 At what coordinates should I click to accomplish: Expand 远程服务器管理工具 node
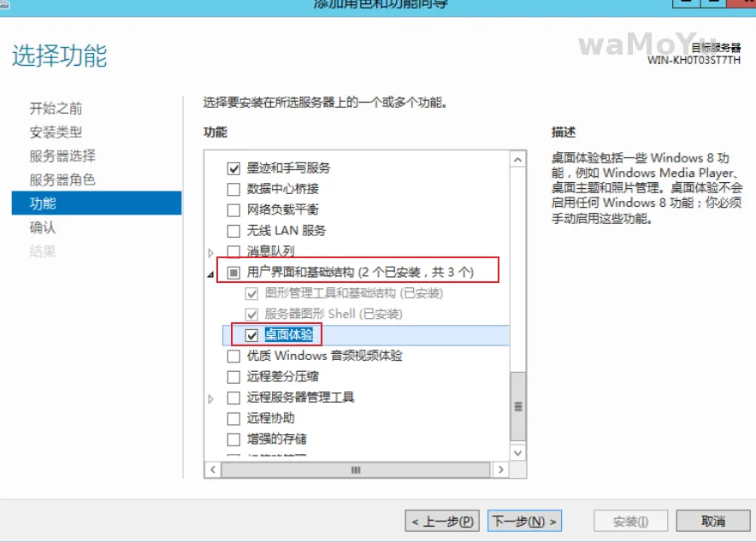coord(210,398)
